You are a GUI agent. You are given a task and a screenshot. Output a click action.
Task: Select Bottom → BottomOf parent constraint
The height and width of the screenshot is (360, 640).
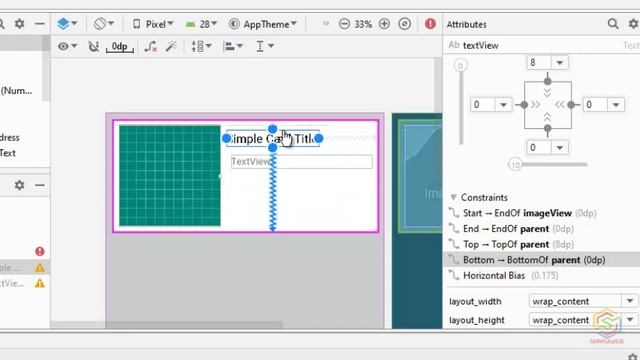541,260
